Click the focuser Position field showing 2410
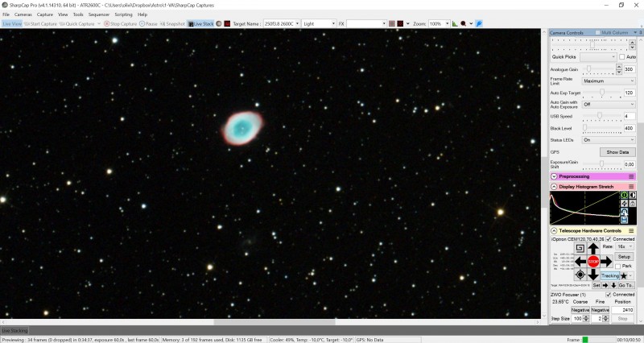 623,310
